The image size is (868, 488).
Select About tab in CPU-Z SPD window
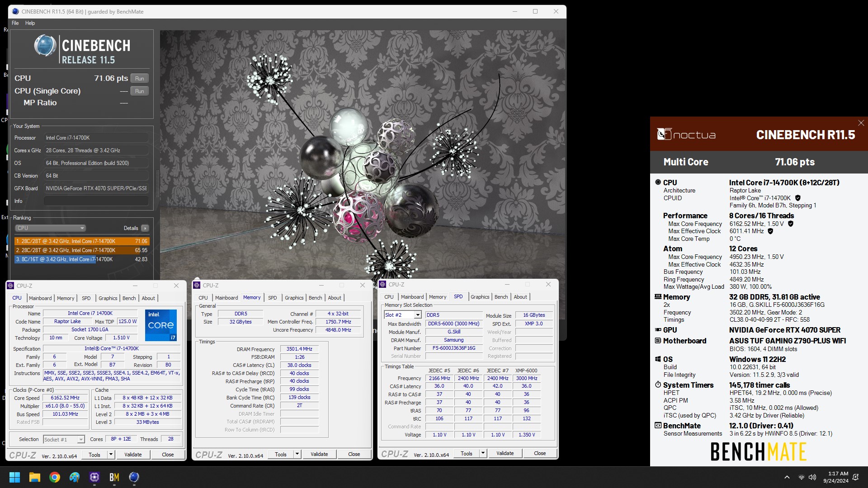520,297
